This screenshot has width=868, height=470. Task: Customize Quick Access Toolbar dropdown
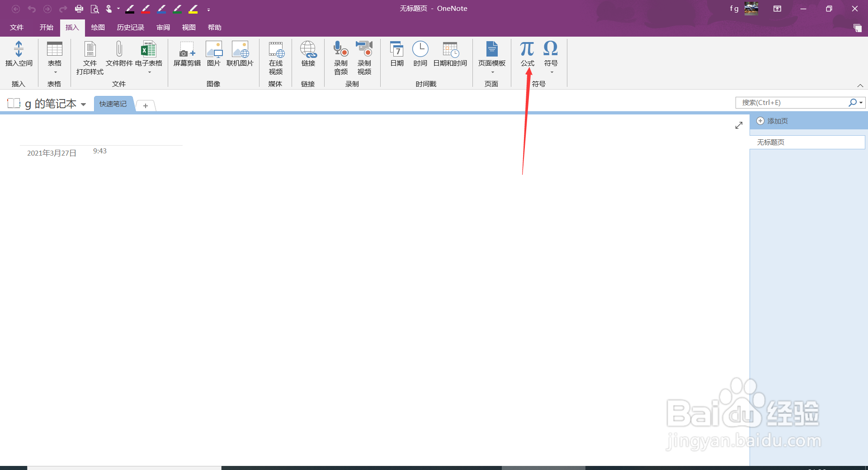click(x=208, y=9)
